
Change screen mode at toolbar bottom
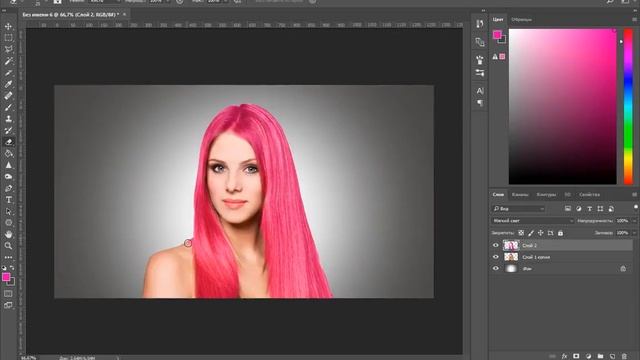[x=8, y=305]
